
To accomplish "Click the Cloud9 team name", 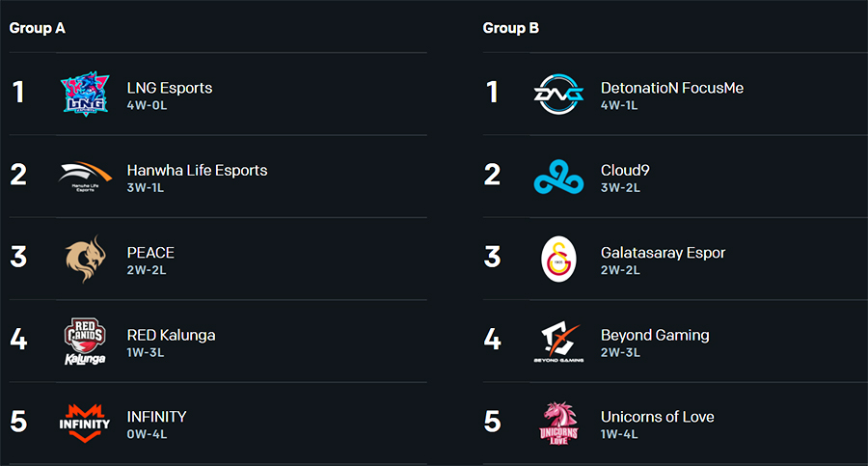I will [625, 170].
